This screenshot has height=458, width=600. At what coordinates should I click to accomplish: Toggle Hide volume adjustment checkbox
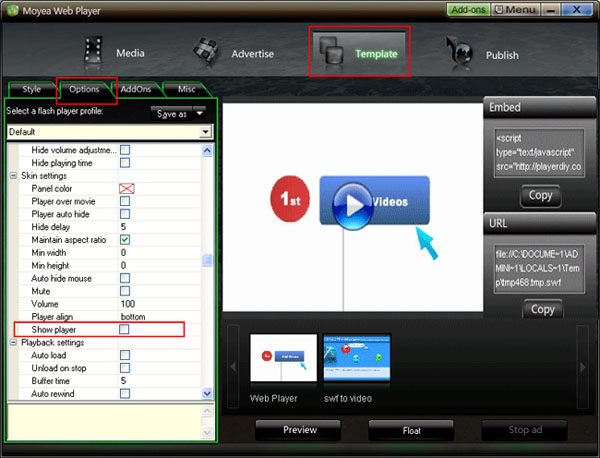coord(125,150)
